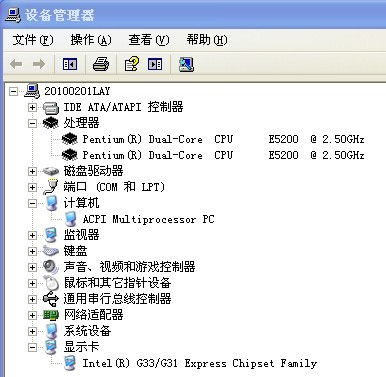This screenshot has height=377, width=386.
Task: Select ACPI Multiprocessor PC entry
Action: click(x=148, y=219)
